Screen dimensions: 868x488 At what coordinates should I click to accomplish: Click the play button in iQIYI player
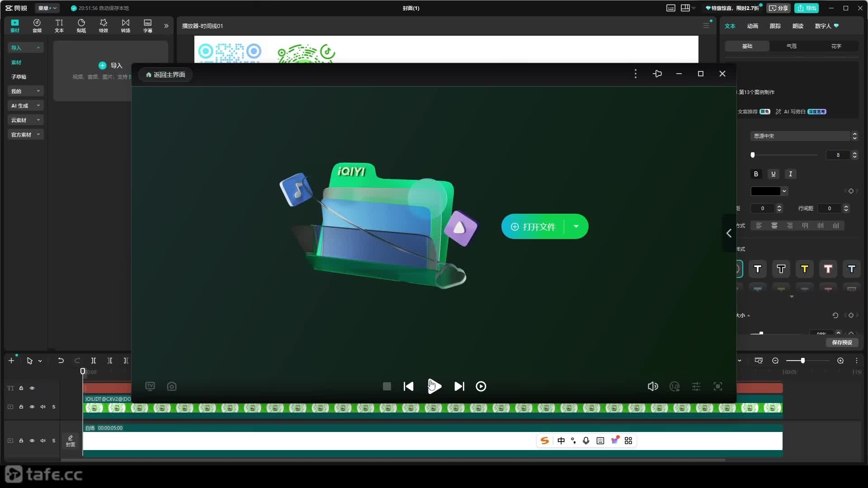tap(434, 386)
